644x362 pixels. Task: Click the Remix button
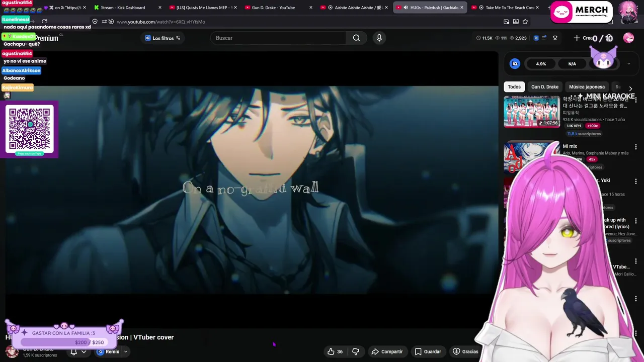click(108, 351)
